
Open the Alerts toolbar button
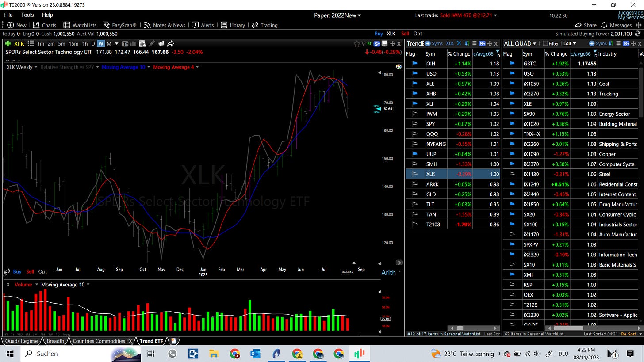203,25
